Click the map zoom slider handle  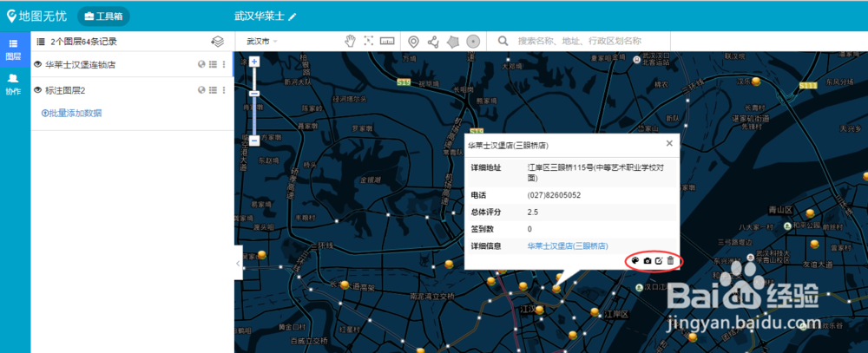click(x=254, y=94)
